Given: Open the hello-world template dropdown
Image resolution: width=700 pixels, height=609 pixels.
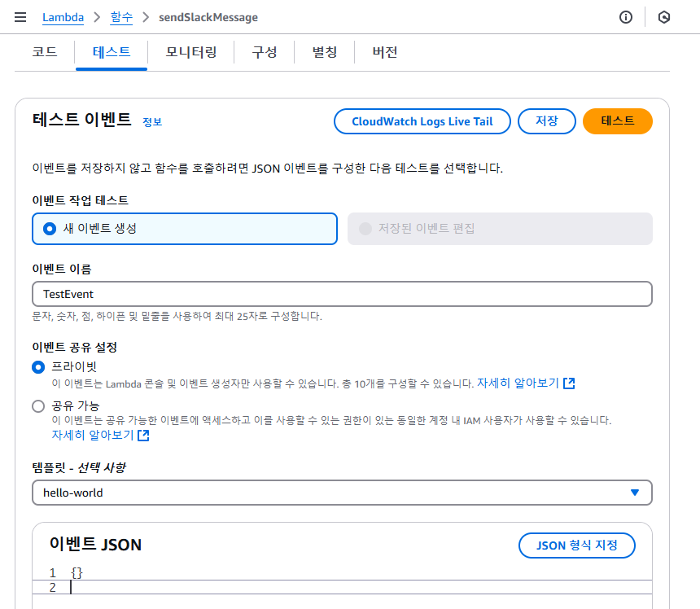Looking at the screenshot, I should pyautogui.click(x=342, y=493).
